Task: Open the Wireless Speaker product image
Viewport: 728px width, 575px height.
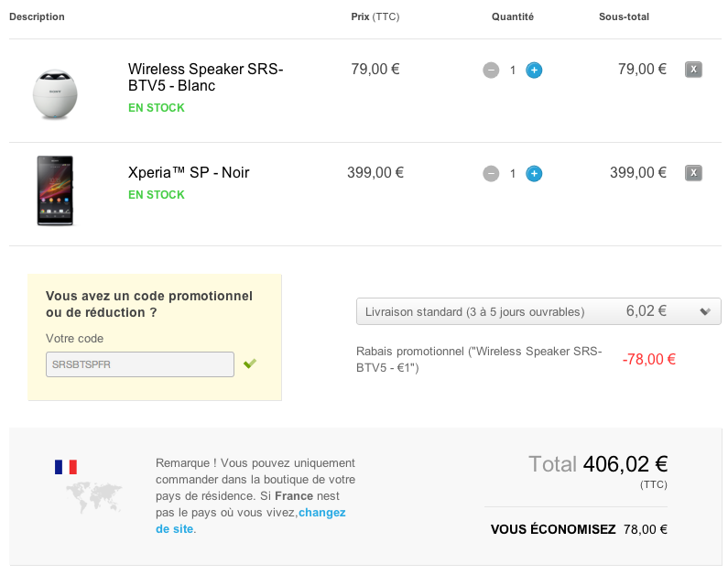Action: 55,94
